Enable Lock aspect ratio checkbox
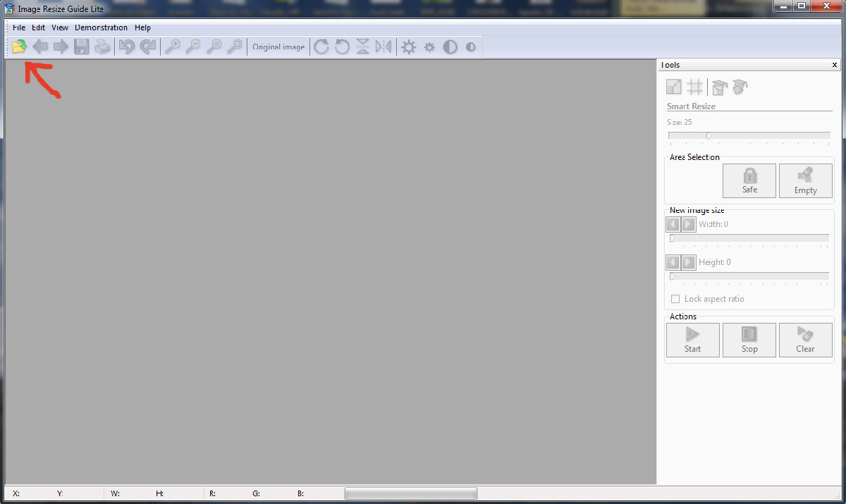846x504 pixels. click(675, 299)
